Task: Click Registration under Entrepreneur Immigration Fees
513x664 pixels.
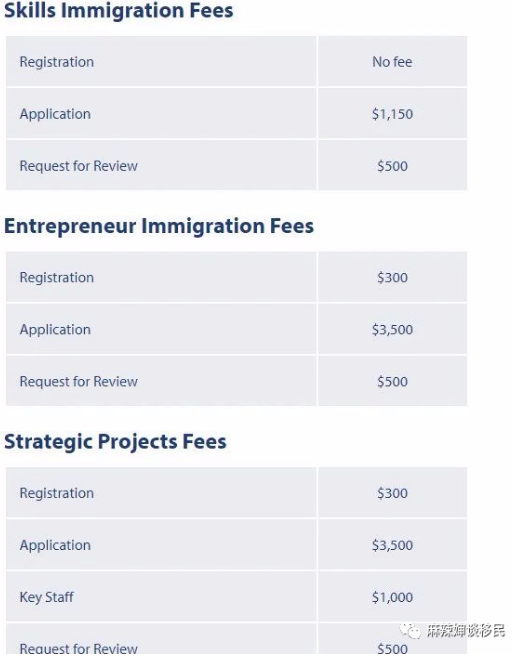Action: pyautogui.click(x=57, y=277)
